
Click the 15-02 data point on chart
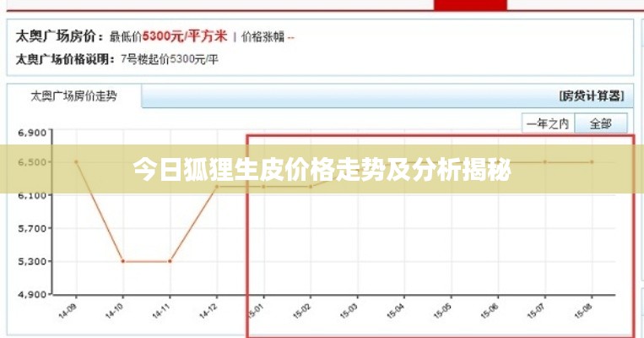pos(310,187)
